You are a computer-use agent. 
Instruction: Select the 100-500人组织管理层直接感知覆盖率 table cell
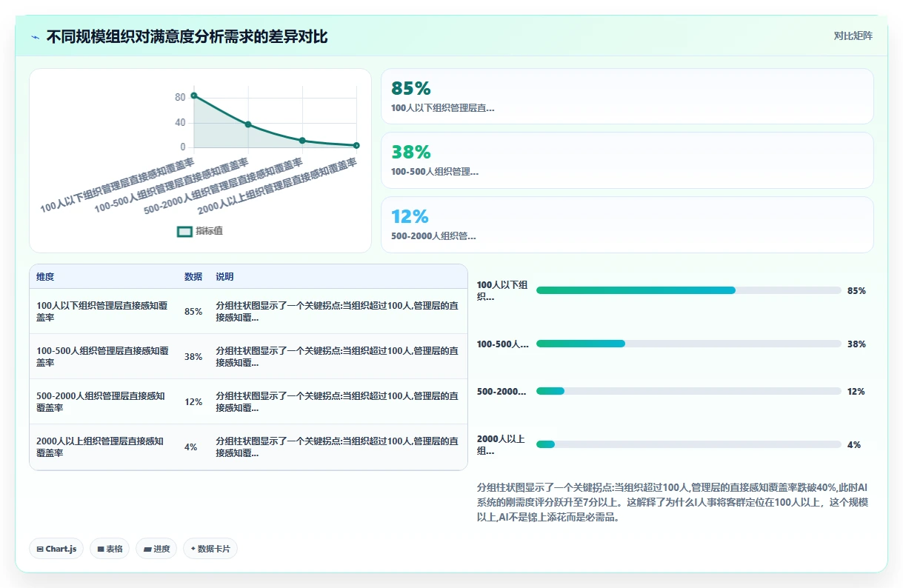pos(103,357)
